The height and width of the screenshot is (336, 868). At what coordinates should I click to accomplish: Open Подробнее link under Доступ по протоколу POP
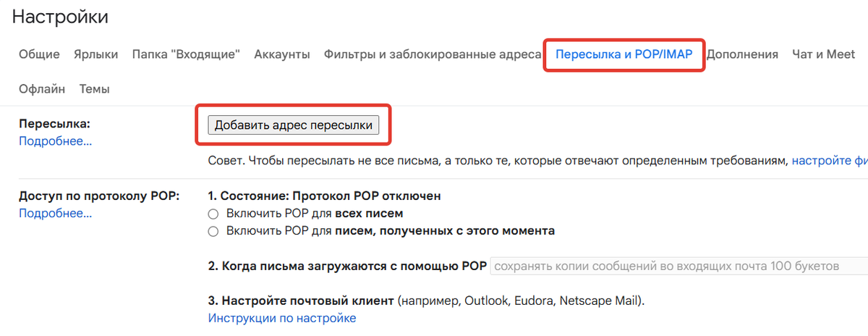55,214
